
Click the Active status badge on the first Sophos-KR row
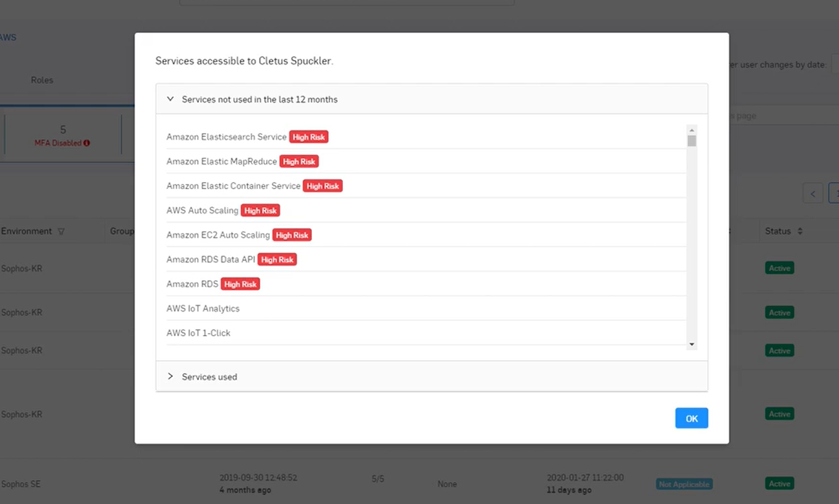click(x=779, y=268)
